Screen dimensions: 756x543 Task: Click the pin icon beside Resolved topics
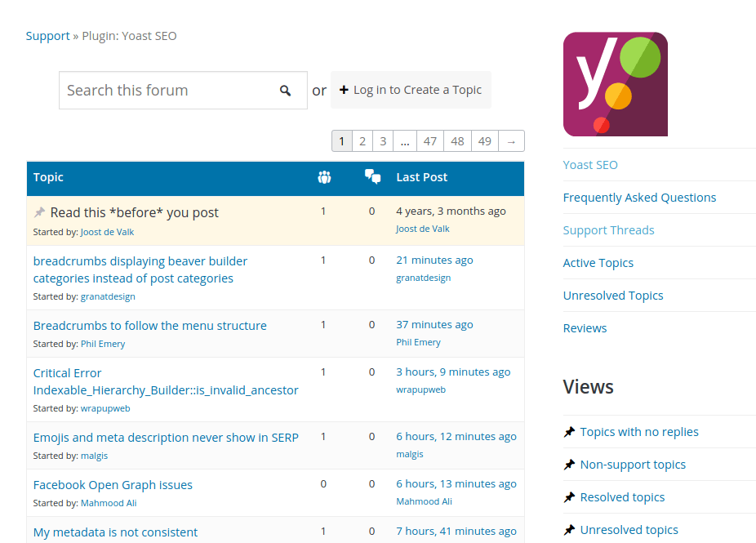pyautogui.click(x=569, y=497)
